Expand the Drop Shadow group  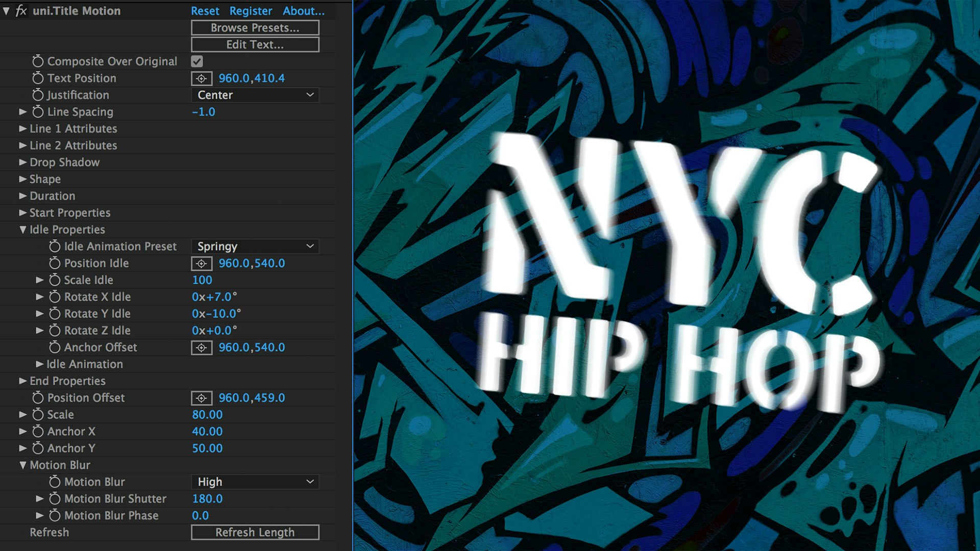pos(22,162)
